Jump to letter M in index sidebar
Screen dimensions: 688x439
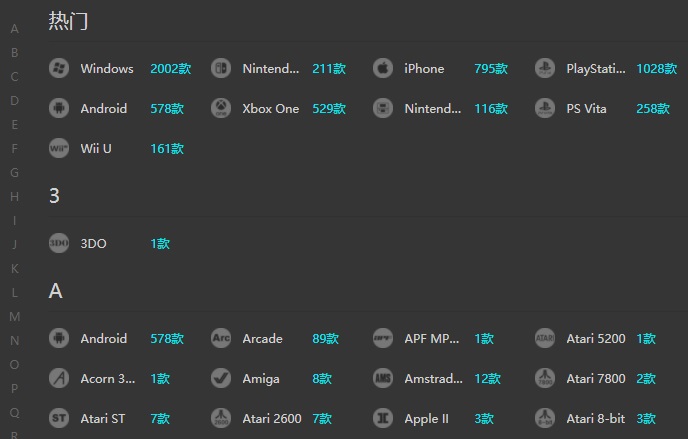[14, 317]
